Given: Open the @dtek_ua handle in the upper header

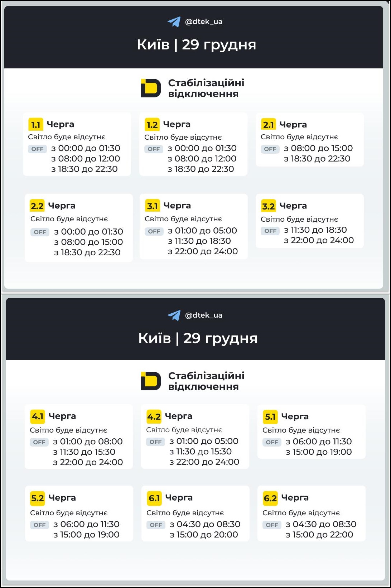Looking at the screenshot, I should pyautogui.click(x=203, y=22).
